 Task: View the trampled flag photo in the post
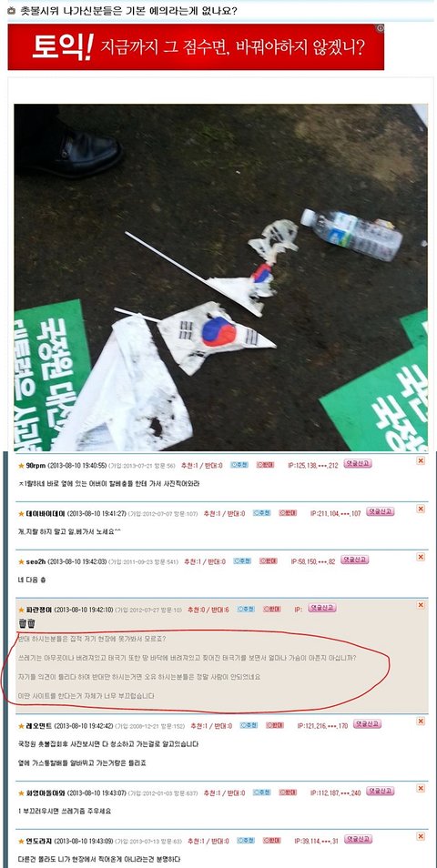[x=220, y=278]
